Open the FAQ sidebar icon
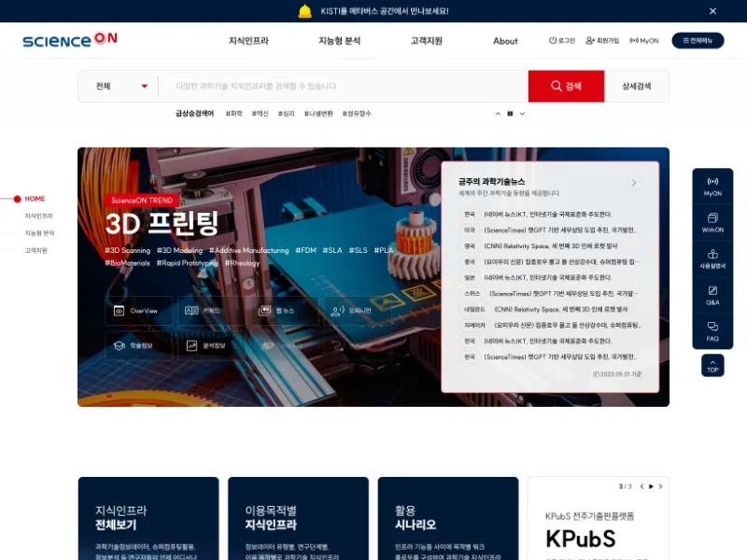Screen dimensions: 747x560 coord(712,332)
